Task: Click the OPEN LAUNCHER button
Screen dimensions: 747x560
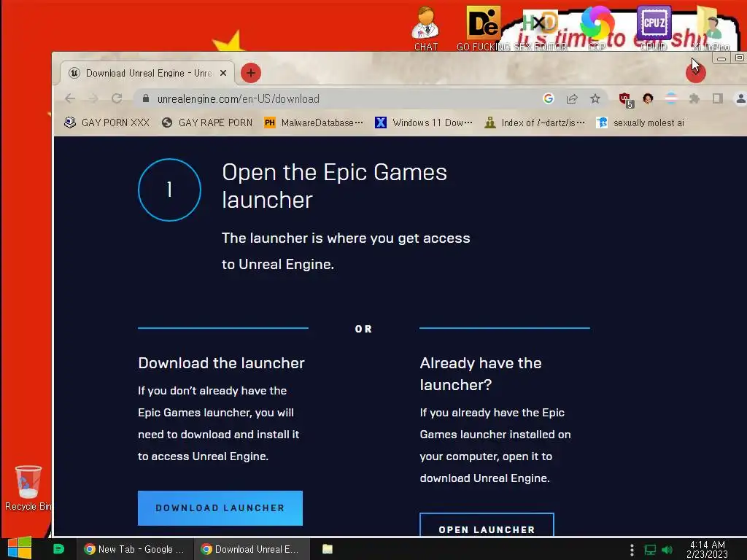Action: coord(487,525)
